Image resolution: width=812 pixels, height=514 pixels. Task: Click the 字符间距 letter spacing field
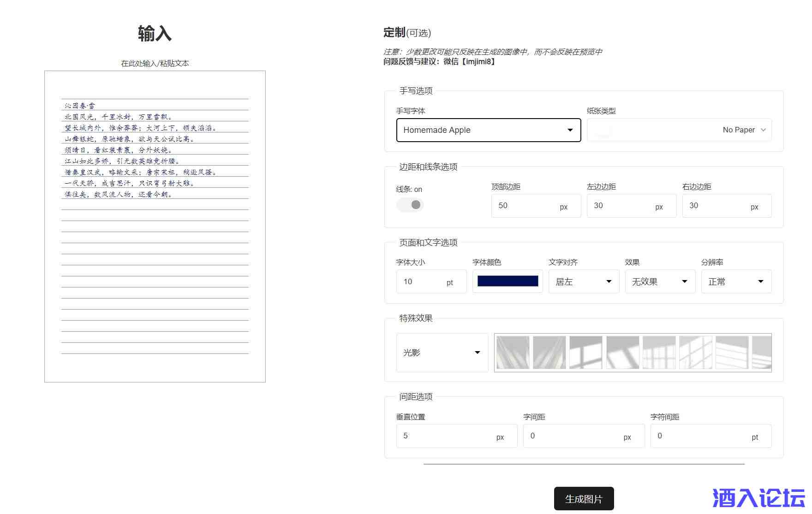pos(701,436)
